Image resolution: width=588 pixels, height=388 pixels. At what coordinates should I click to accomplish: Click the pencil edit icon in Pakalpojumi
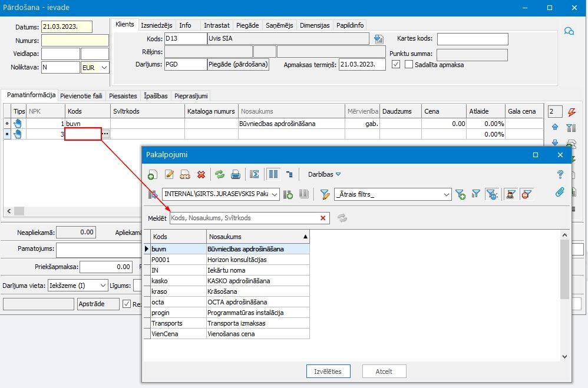coord(169,174)
